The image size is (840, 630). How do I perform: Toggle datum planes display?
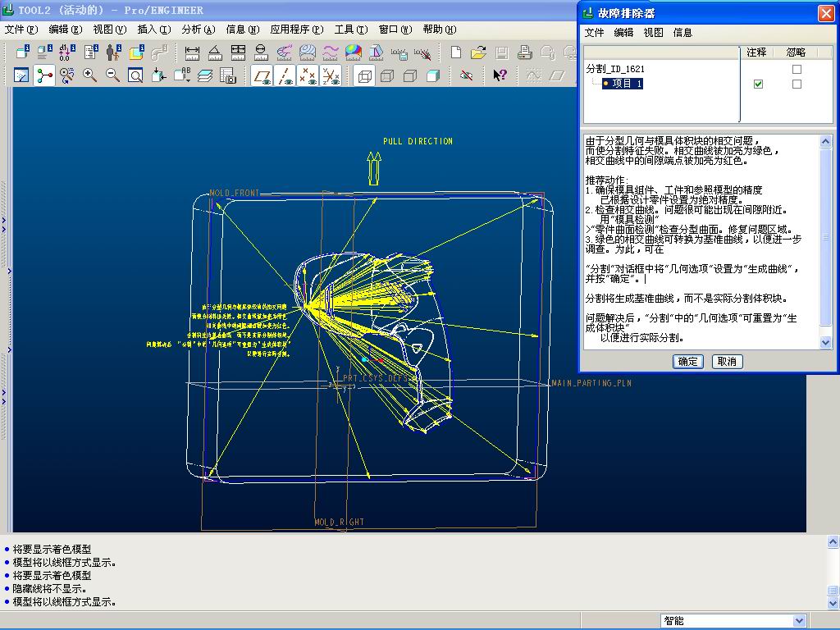click(x=262, y=75)
